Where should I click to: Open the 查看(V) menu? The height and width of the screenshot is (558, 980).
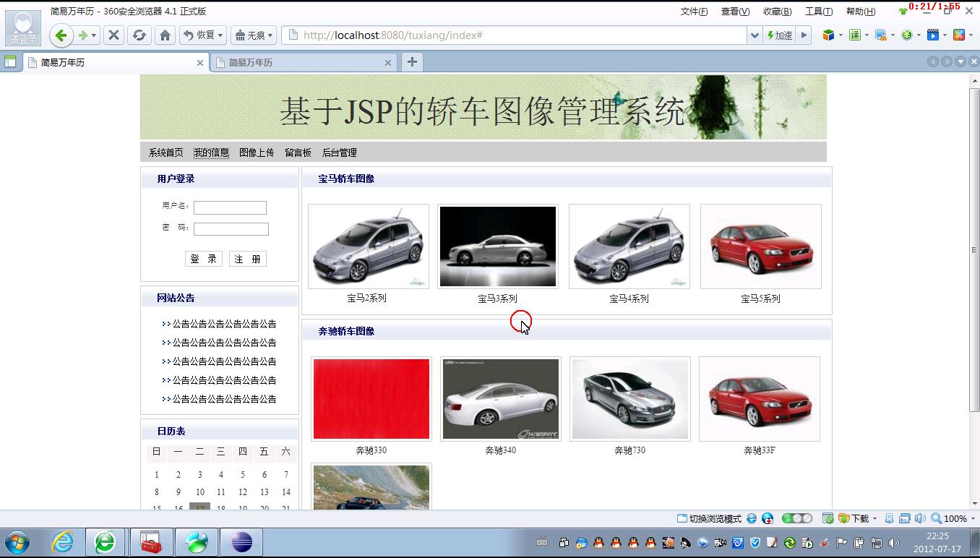pyautogui.click(x=735, y=12)
